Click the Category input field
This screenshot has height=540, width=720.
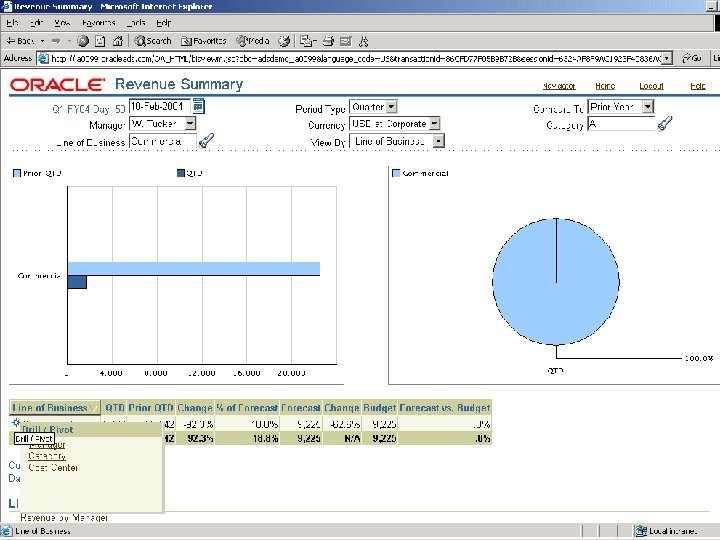621,124
